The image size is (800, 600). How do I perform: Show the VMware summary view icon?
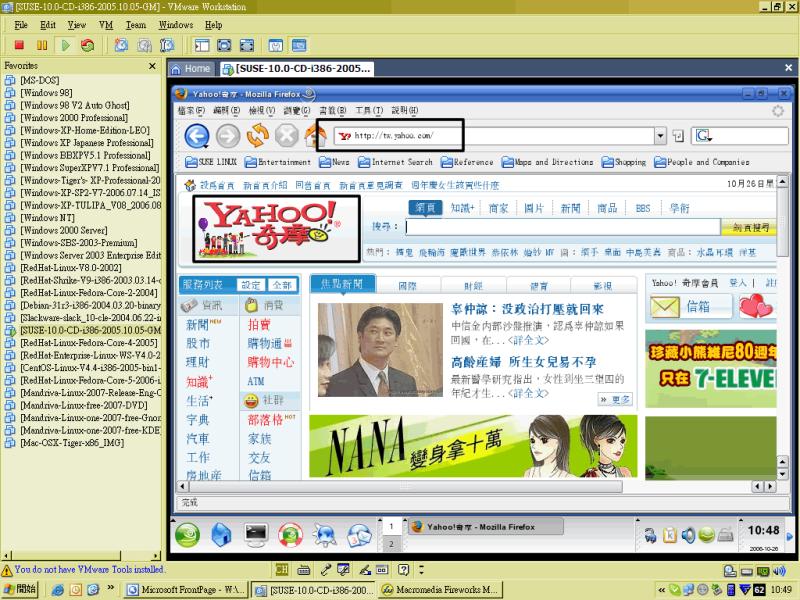(x=276, y=45)
